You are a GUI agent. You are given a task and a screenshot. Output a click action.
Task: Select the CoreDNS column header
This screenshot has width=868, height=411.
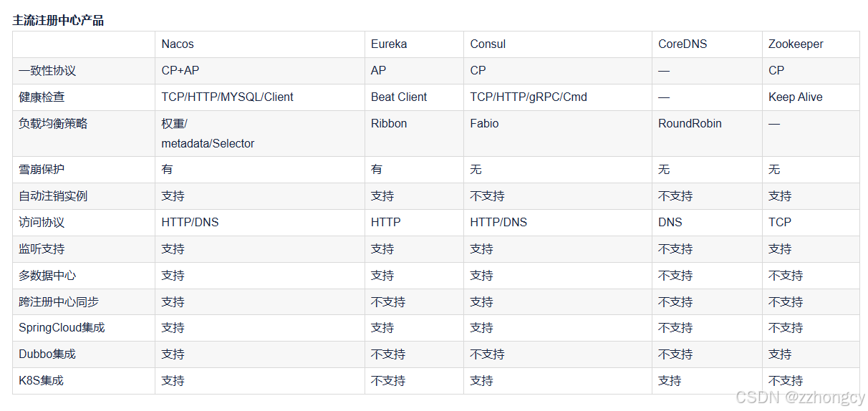[x=683, y=44]
